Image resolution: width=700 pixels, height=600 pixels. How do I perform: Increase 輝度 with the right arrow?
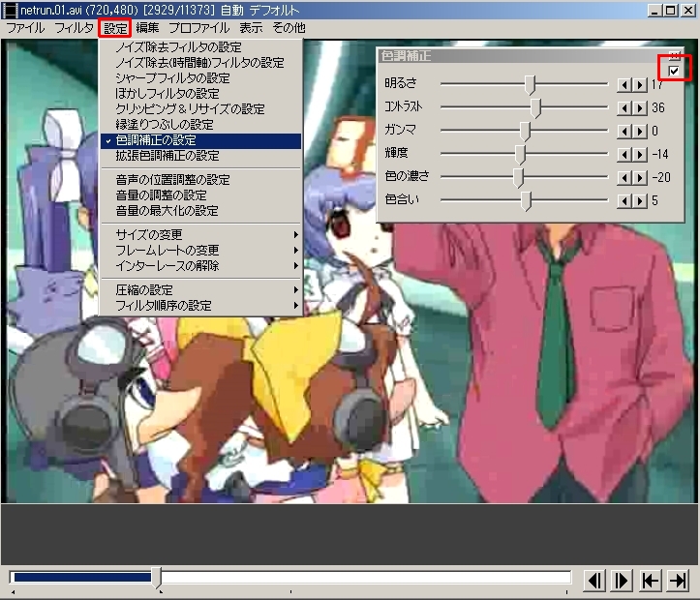point(640,154)
